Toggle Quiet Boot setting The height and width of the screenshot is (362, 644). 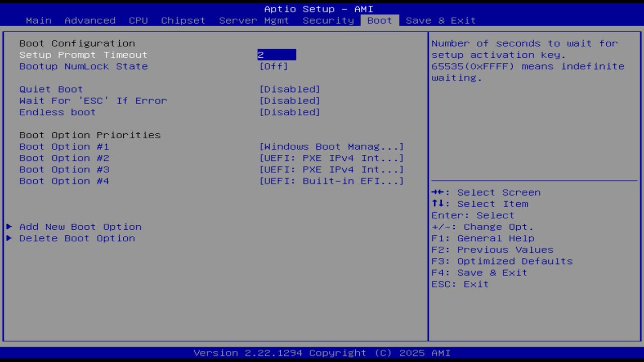pyautogui.click(x=290, y=89)
